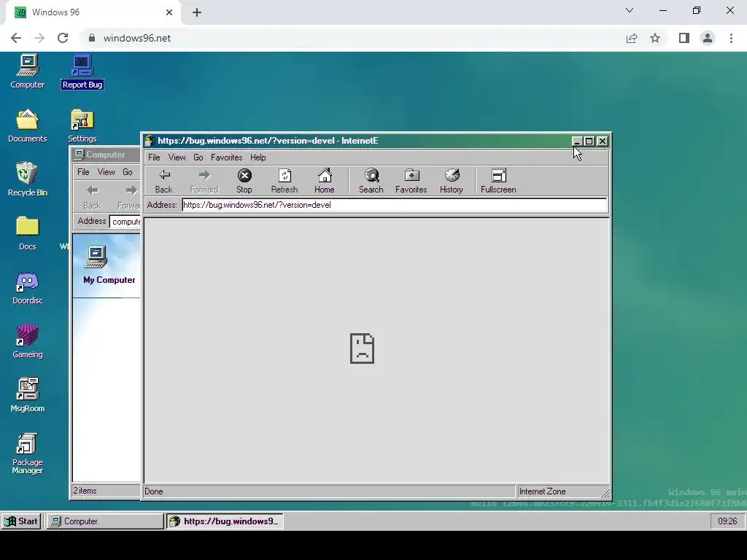Stop page loading in InternetE

click(x=244, y=181)
